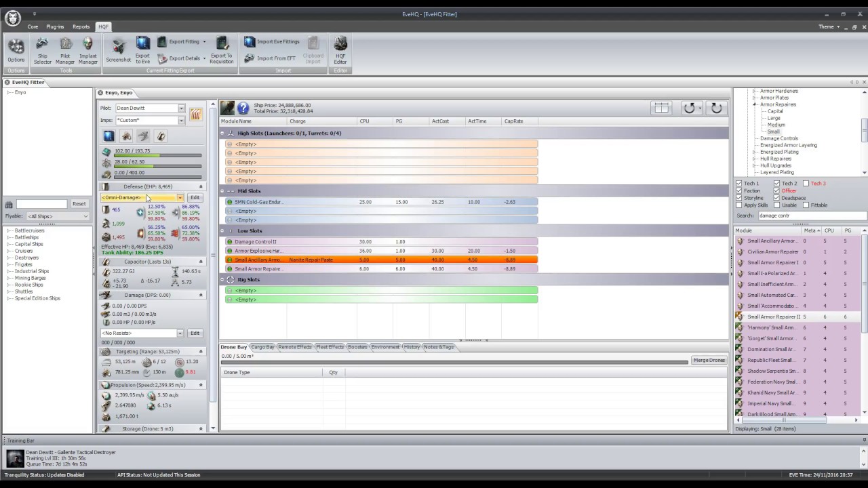Open the Implant Manager

tap(88, 51)
